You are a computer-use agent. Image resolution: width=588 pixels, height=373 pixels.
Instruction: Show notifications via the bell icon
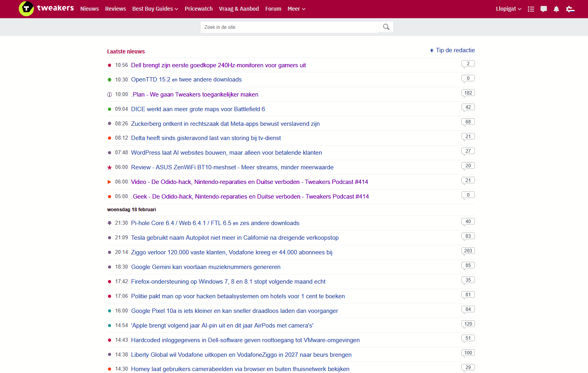(556, 9)
